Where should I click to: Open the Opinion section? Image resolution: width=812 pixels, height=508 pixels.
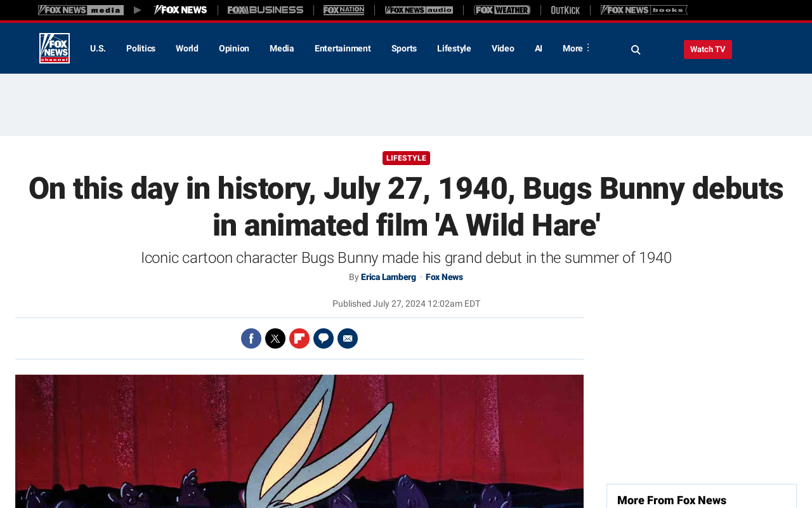[x=234, y=48]
